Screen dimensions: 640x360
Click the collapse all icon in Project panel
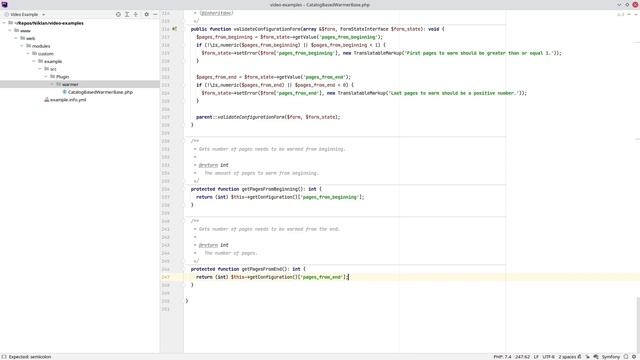(x=136, y=14)
